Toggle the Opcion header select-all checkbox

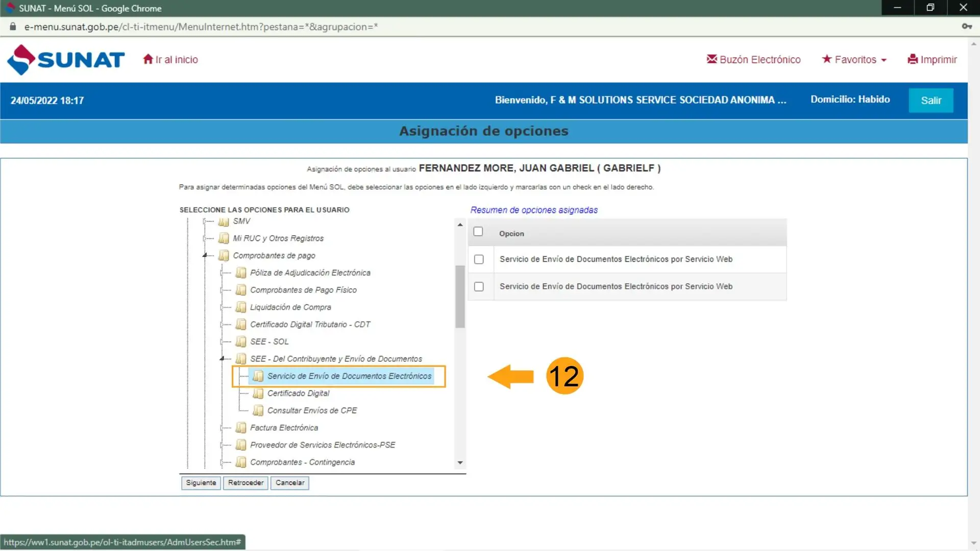click(478, 232)
